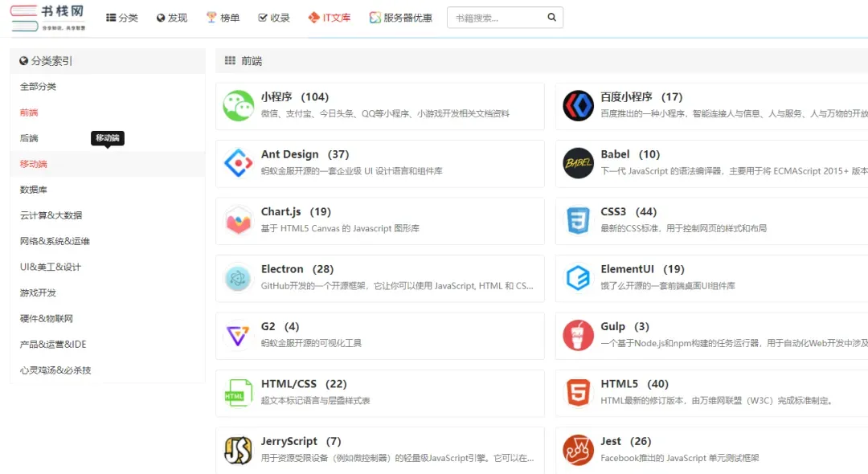Open the G2 (4) title
Screen dimensions: 868x474
[x=280, y=327]
